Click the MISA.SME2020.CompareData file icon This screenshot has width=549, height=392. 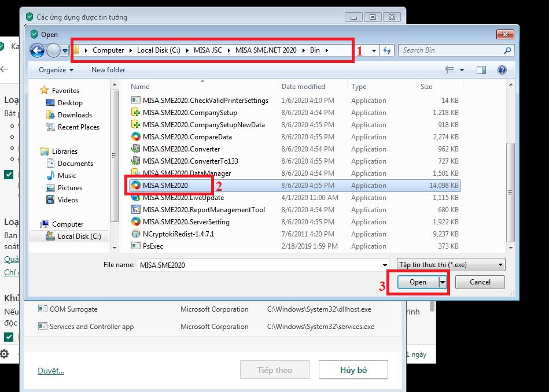pos(135,137)
